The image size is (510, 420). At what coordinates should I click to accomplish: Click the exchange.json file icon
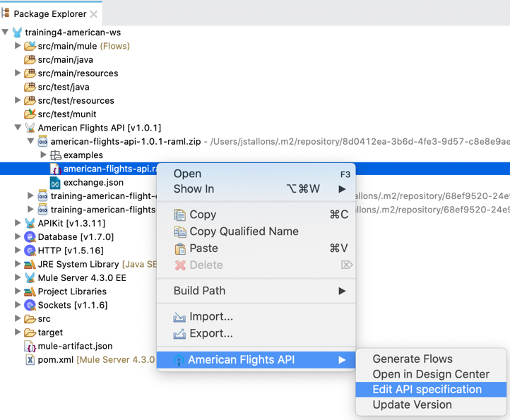tap(55, 182)
